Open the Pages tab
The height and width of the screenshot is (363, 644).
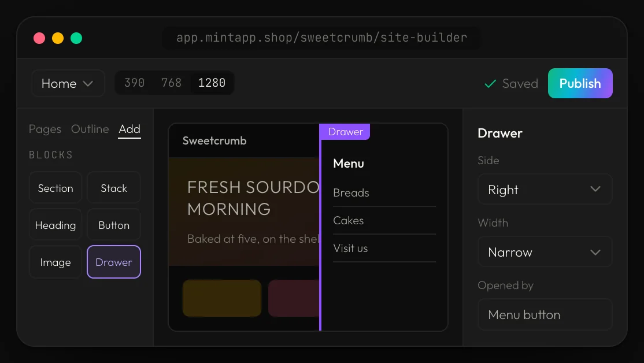click(x=45, y=129)
